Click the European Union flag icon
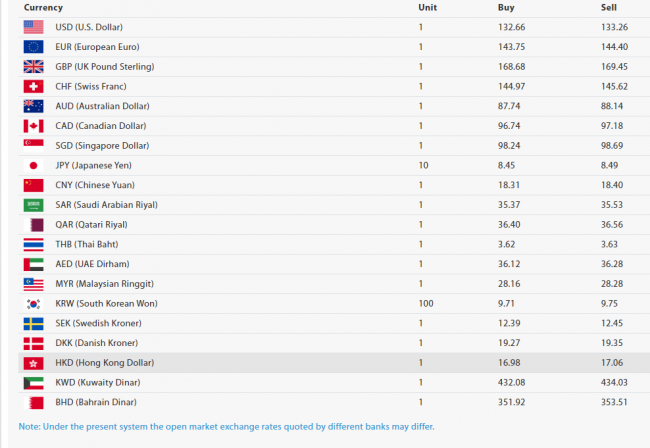Screen dimensions: 650x448 click(33, 47)
